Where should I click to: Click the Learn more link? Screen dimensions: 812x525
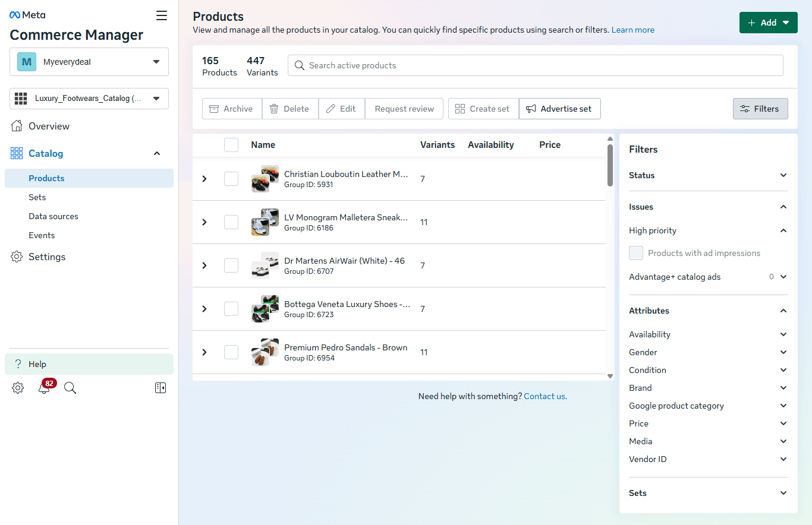click(x=633, y=30)
